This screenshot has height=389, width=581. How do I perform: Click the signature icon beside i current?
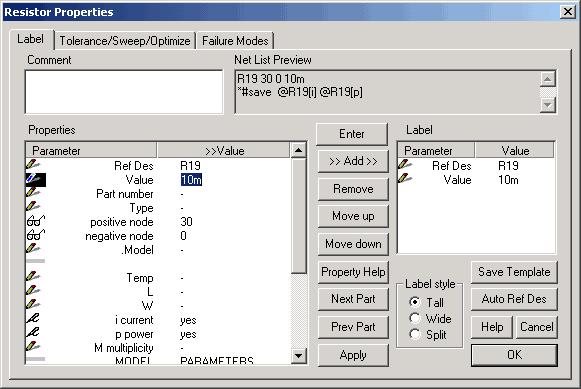[x=33, y=319]
